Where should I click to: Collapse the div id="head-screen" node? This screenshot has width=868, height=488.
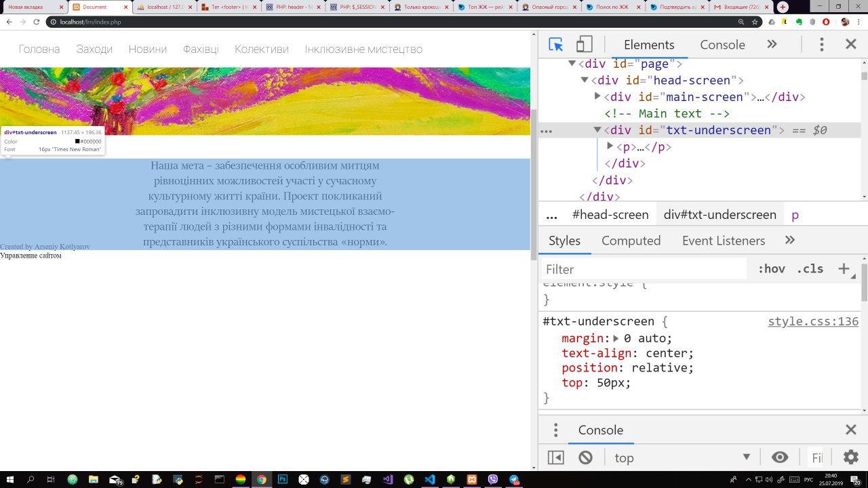(x=585, y=80)
